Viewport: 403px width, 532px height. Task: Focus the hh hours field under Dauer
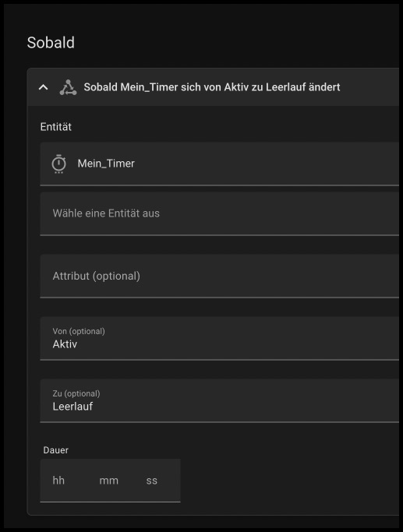(58, 481)
